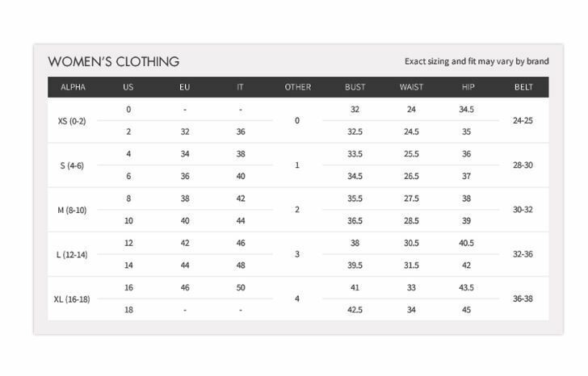The width and height of the screenshot is (588, 376).
Task: Click the L (12-14) size row label
Action: pyautogui.click(x=72, y=255)
